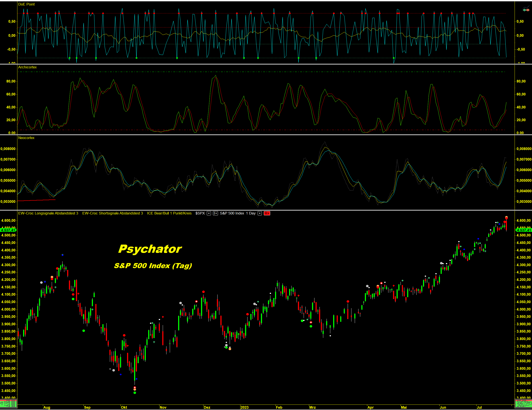Click the DoE Point indicator title
This screenshot has width=532, height=410.
point(26,4)
